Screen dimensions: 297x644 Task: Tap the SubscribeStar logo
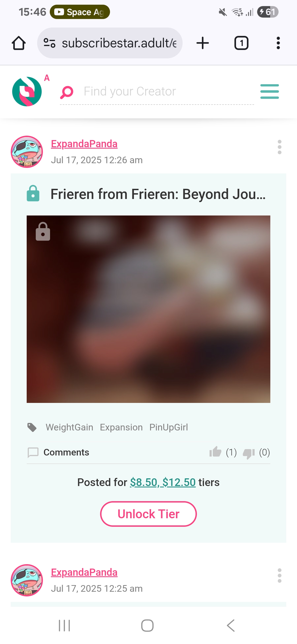[x=27, y=91]
